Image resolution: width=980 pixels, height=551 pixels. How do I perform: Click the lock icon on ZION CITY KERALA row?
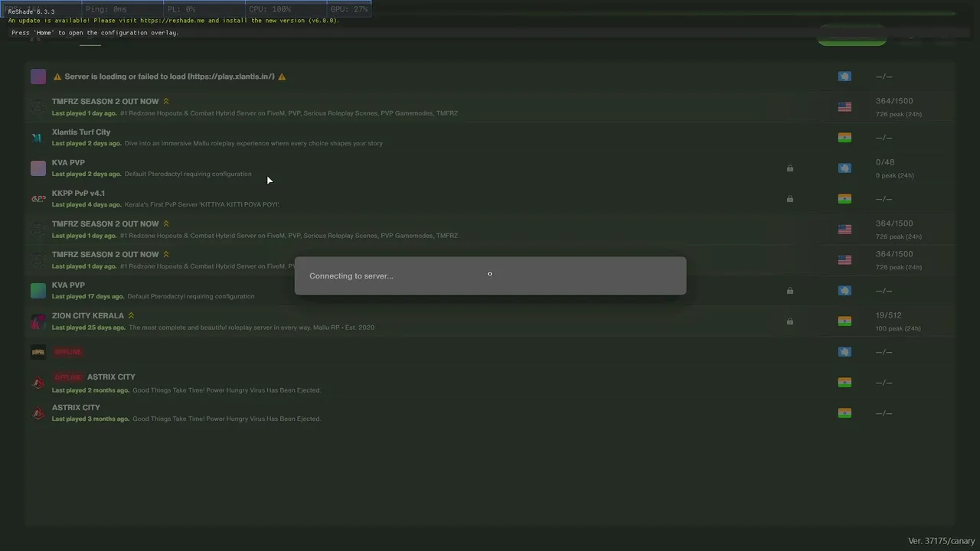coord(790,321)
